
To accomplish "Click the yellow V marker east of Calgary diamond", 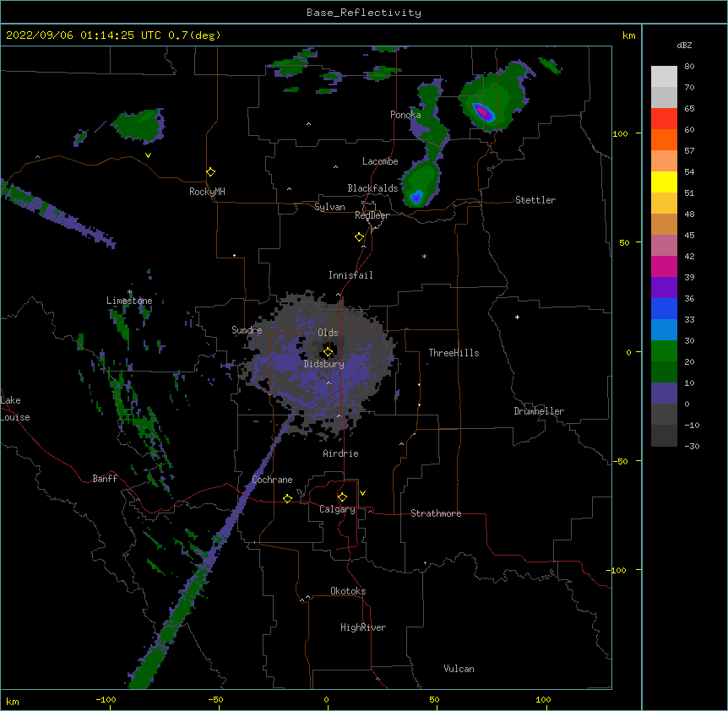I will (362, 493).
